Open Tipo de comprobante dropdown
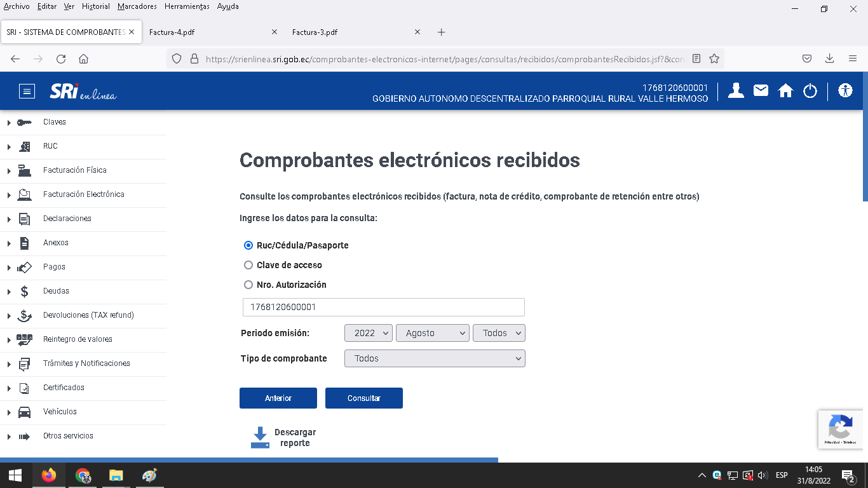The image size is (868, 488). click(435, 358)
